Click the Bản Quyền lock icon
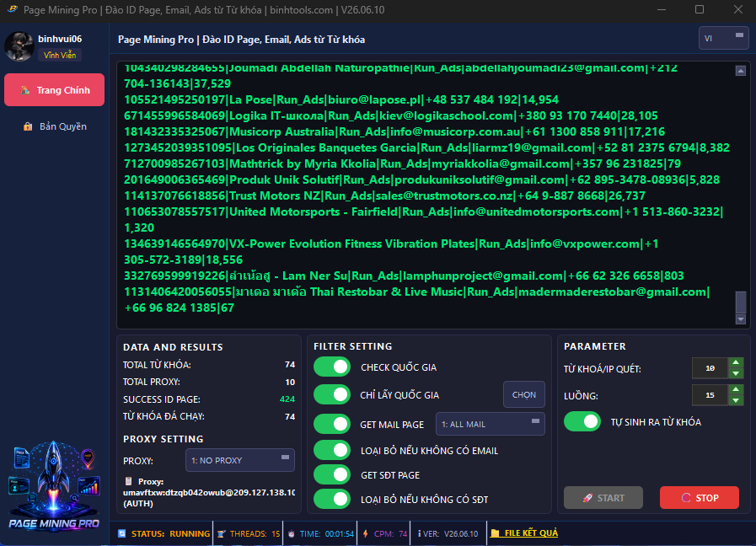Viewport: 756px width, 546px height. [x=28, y=126]
